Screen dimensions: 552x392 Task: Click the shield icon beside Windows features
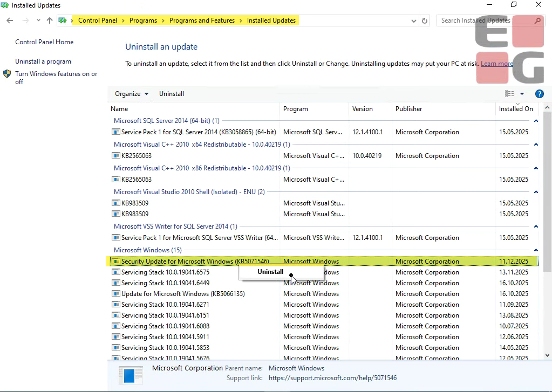tap(7, 74)
